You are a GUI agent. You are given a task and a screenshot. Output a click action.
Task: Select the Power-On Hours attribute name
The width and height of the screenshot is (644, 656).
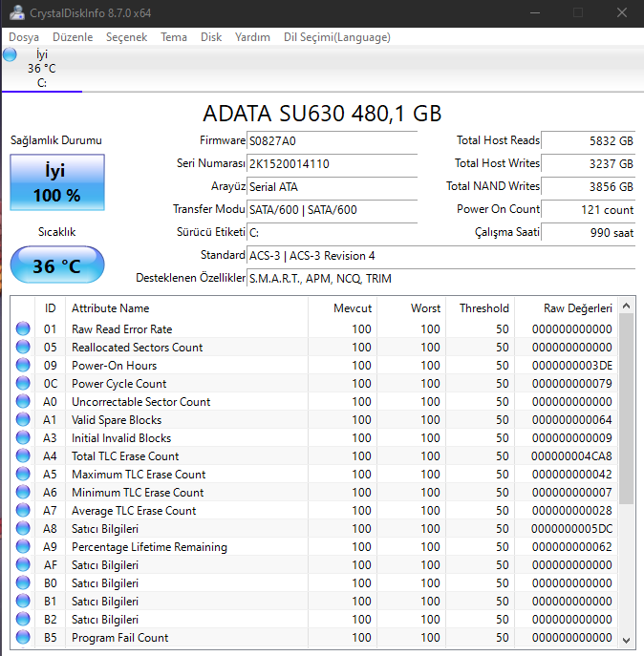[x=115, y=366]
